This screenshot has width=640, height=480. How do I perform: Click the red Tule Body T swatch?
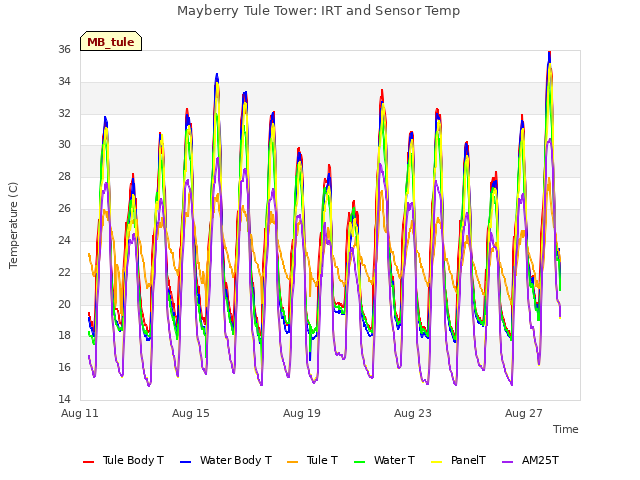[x=89, y=462]
